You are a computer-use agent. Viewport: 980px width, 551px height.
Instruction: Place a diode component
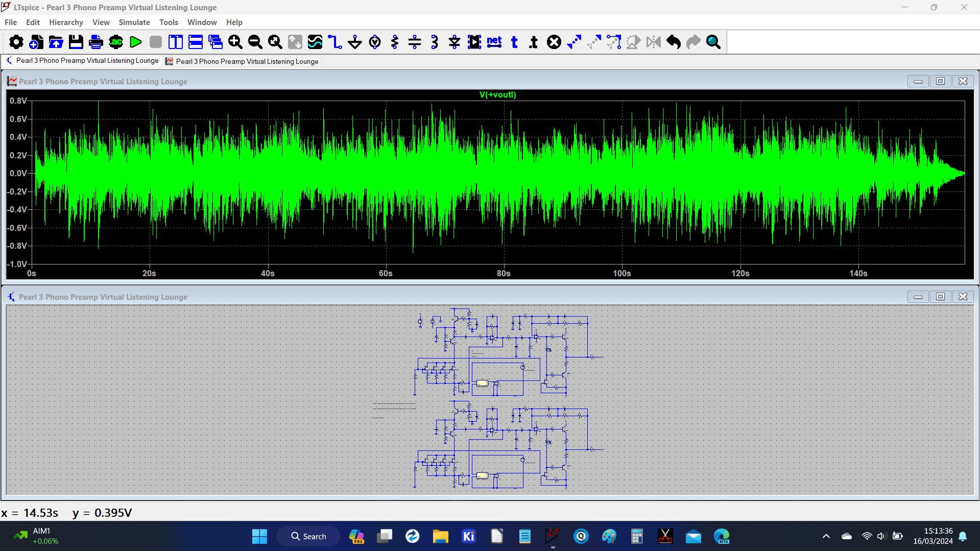point(455,42)
